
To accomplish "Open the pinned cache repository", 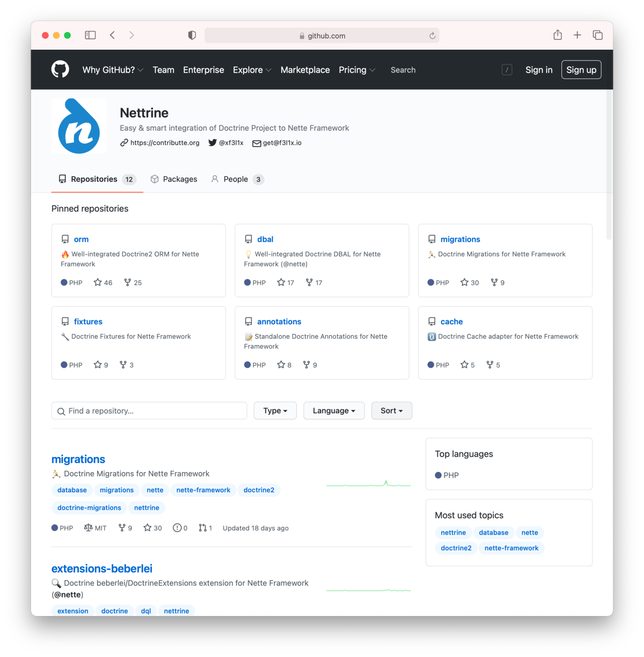I will [x=451, y=321].
